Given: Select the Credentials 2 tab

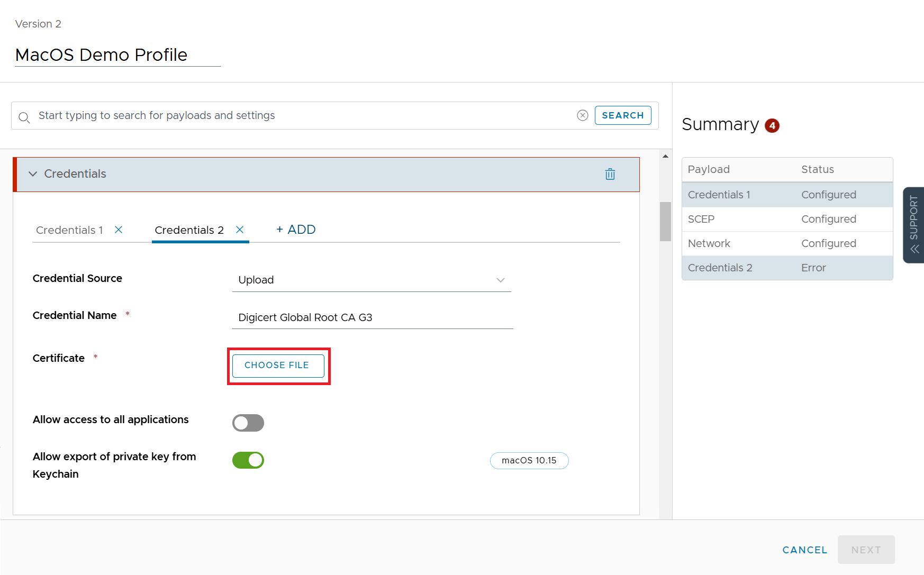Looking at the screenshot, I should click(x=189, y=230).
